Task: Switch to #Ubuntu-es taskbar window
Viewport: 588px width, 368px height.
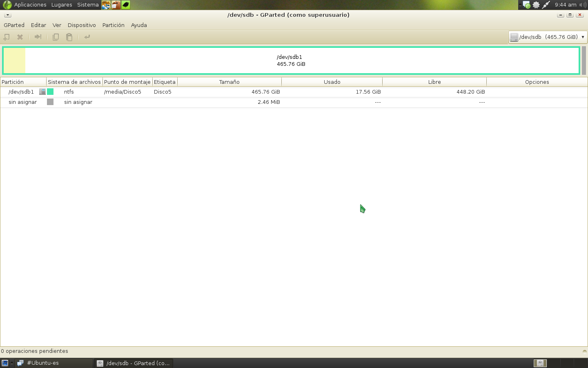Action: click(x=54, y=363)
